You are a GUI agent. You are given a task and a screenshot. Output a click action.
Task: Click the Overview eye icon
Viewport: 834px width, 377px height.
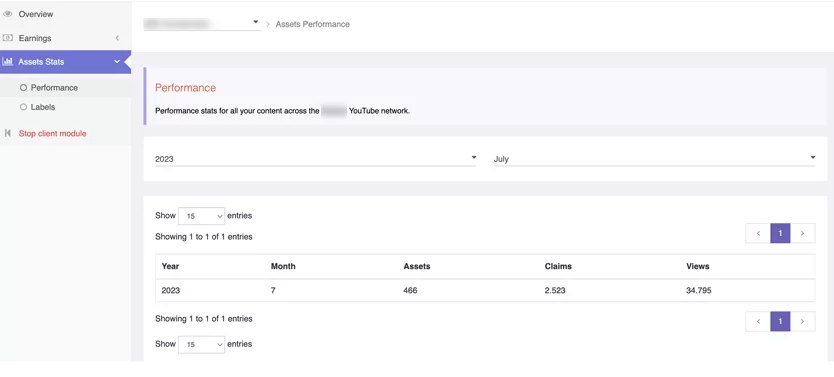(x=7, y=14)
